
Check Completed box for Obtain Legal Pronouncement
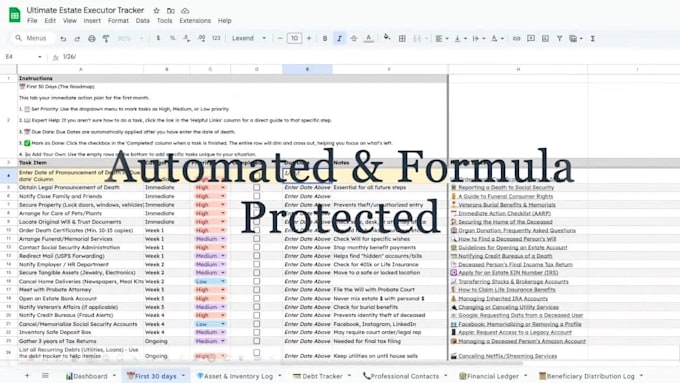coord(257,187)
